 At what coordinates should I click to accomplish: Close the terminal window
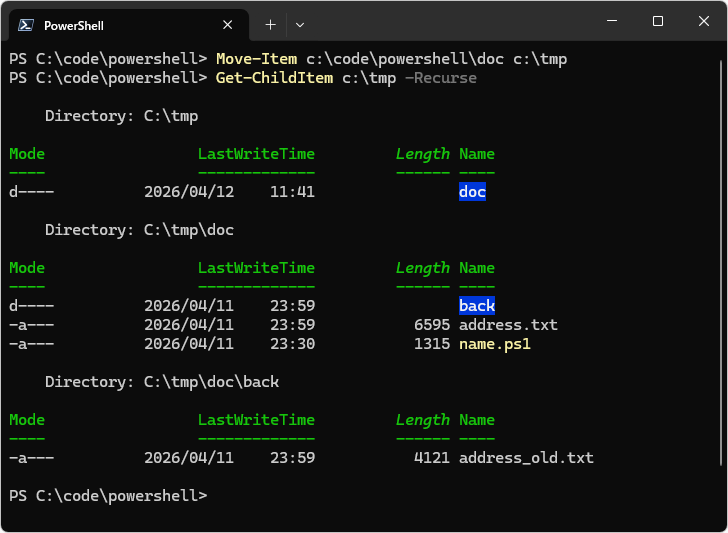(x=704, y=21)
